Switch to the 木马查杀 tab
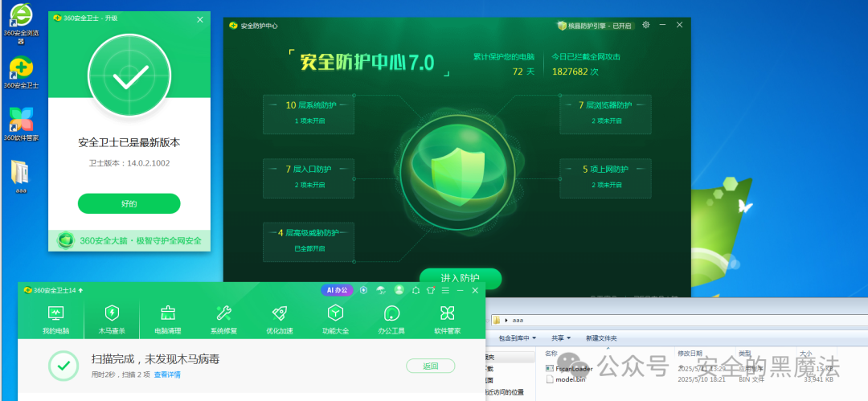This screenshot has height=401, width=868. [x=112, y=320]
